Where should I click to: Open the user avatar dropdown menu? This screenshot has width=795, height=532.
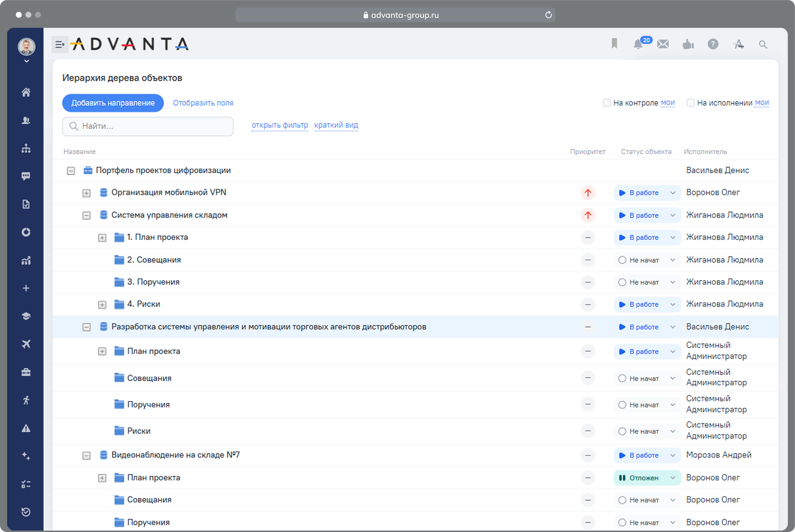pyautogui.click(x=26, y=47)
